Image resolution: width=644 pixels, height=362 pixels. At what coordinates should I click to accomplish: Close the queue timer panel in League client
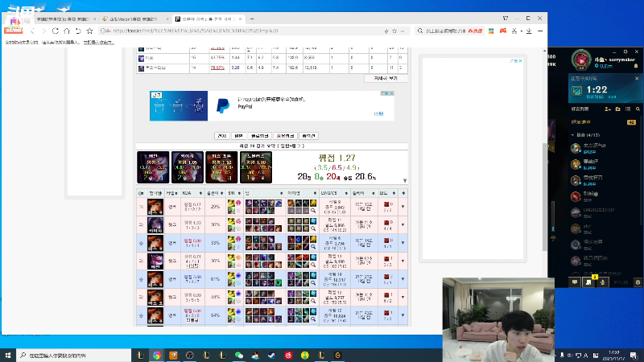(637, 78)
